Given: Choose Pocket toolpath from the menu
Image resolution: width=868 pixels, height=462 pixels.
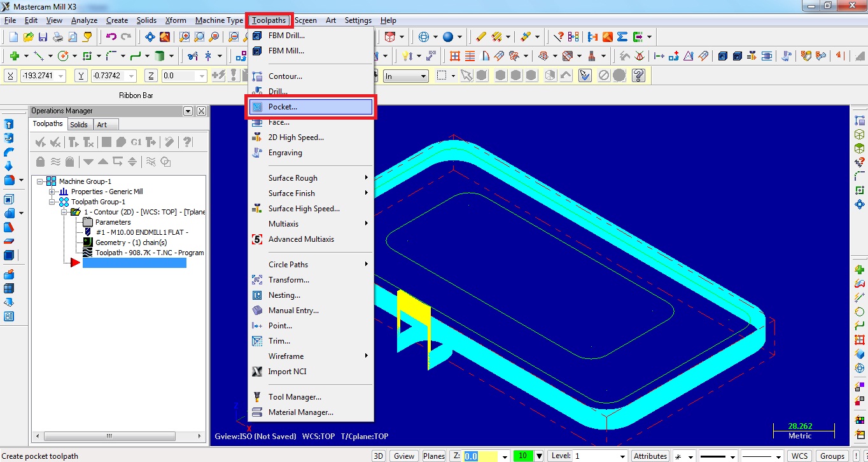Looking at the screenshot, I should click(x=311, y=107).
